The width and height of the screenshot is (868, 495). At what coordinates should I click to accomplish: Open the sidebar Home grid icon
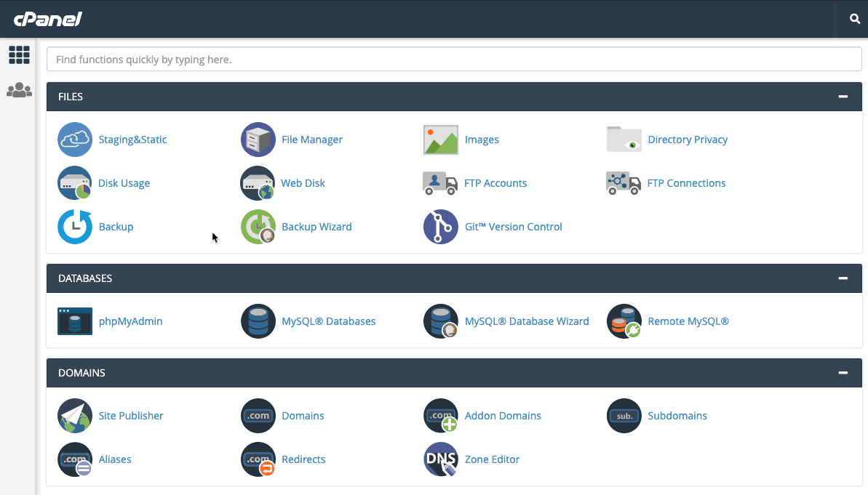pyautogui.click(x=20, y=55)
